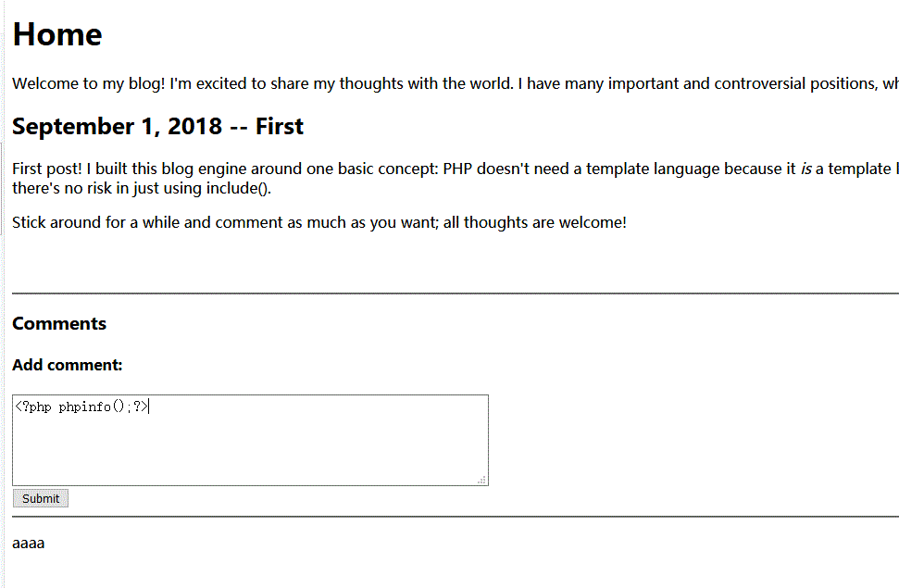
Task: Click the word "PHP" in the post body
Action: (457, 169)
